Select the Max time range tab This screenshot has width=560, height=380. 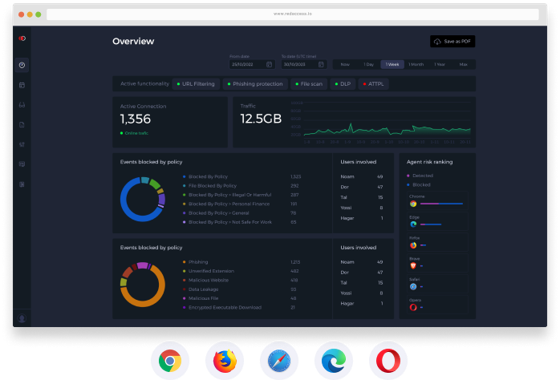coord(463,64)
